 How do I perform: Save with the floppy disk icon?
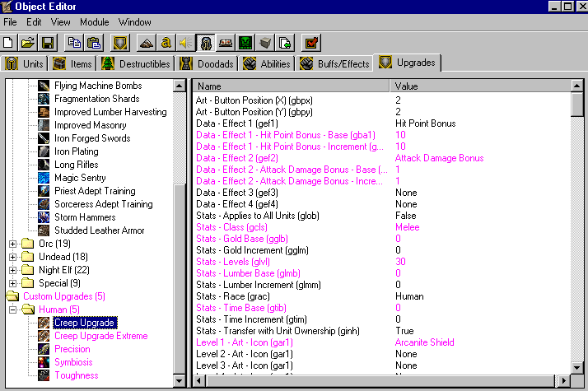[x=48, y=43]
